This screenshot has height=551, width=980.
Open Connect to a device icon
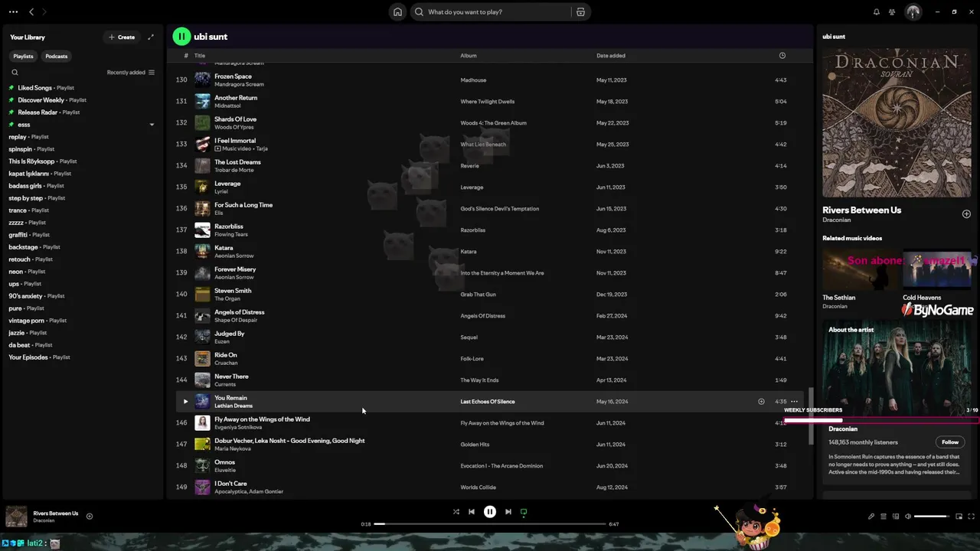pos(895,516)
